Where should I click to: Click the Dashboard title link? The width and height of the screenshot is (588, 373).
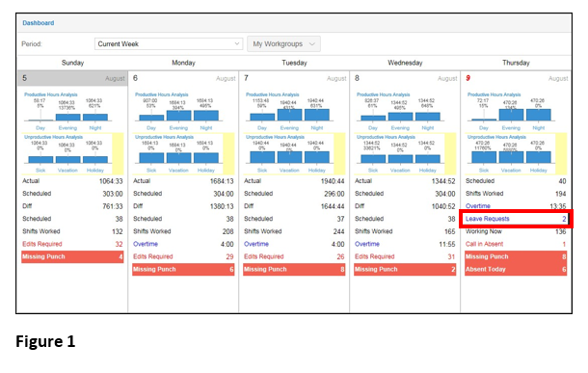click(39, 23)
